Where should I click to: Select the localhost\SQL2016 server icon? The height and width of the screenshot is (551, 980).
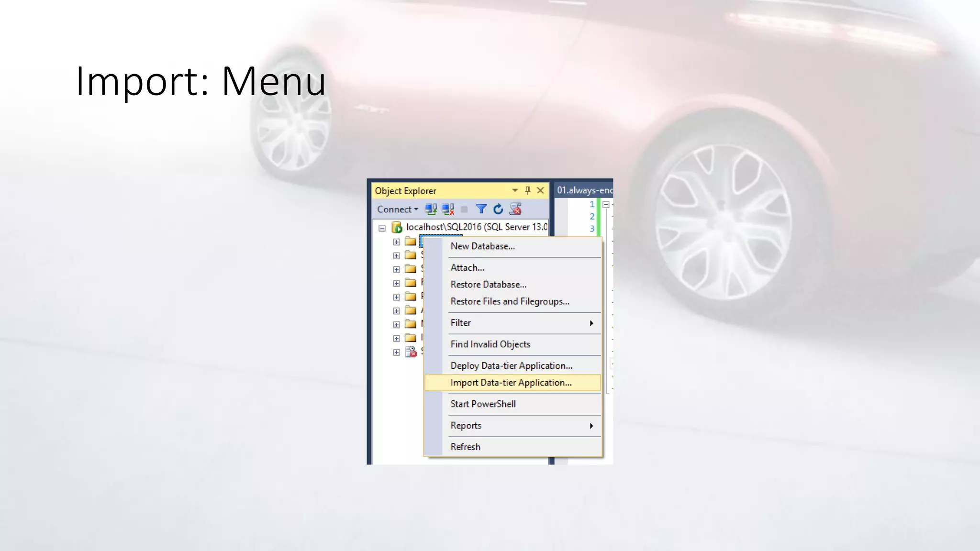(397, 227)
